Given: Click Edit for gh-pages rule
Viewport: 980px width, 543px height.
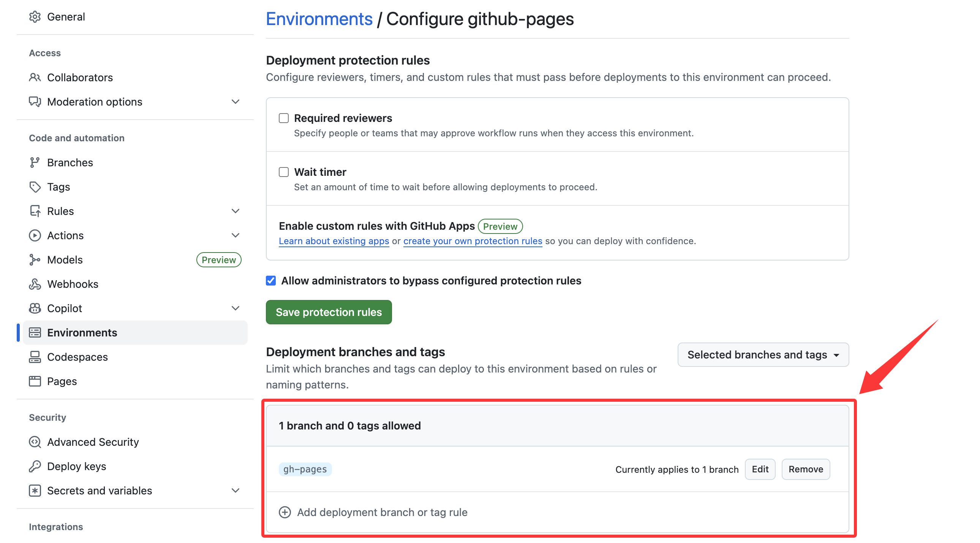Looking at the screenshot, I should tap(760, 470).
